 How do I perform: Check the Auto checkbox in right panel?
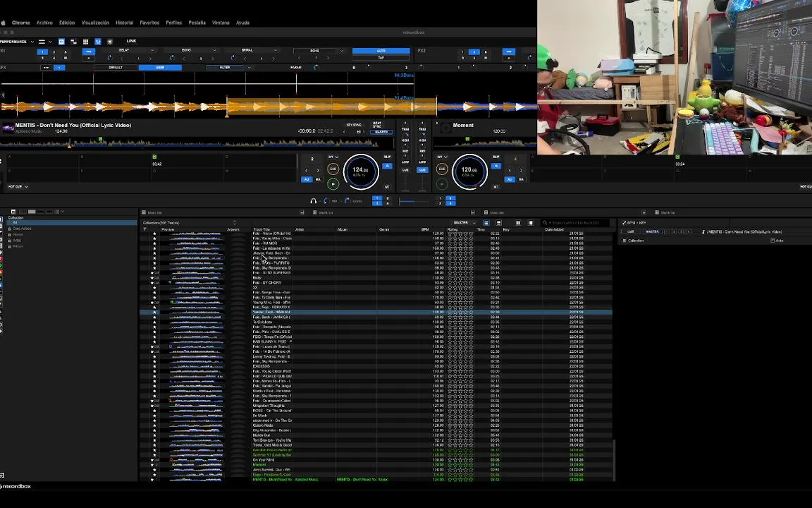tap(773, 241)
